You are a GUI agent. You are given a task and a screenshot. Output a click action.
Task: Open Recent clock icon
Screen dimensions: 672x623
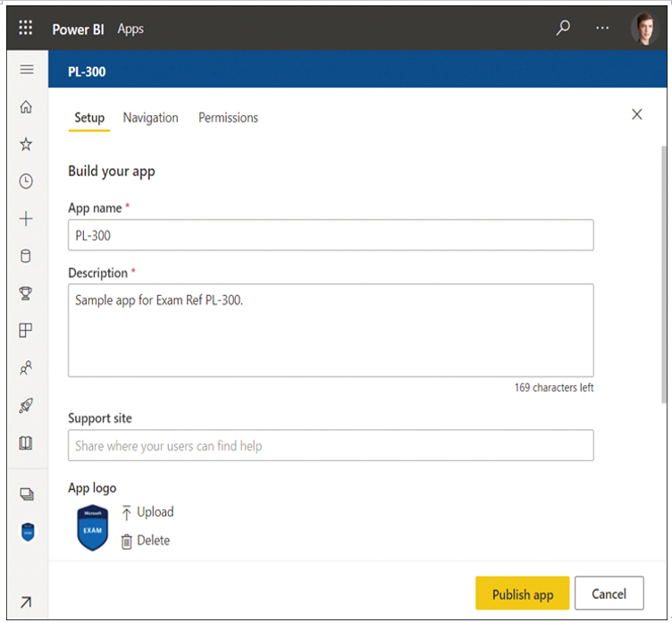pyautogui.click(x=26, y=181)
